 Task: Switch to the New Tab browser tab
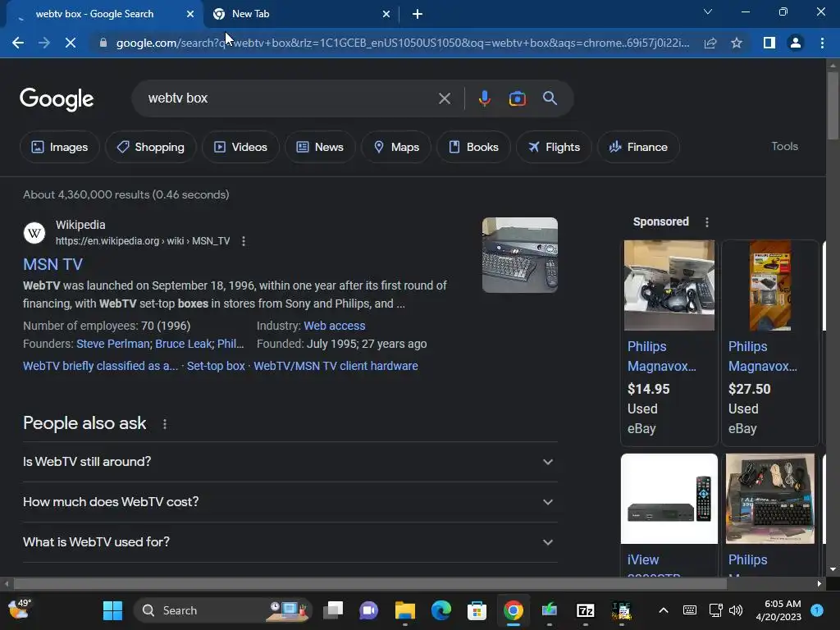pos(301,14)
